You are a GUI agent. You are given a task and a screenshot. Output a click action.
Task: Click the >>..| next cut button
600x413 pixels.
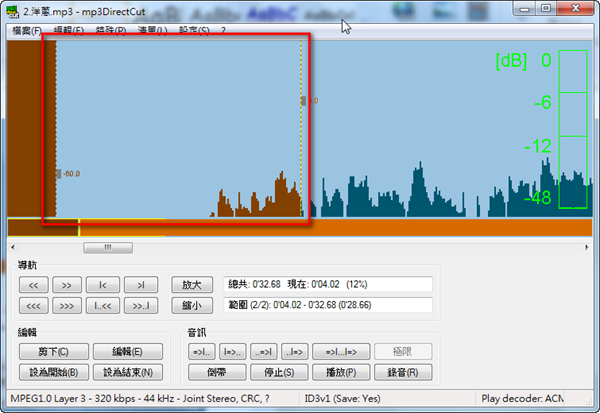click(x=141, y=306)
